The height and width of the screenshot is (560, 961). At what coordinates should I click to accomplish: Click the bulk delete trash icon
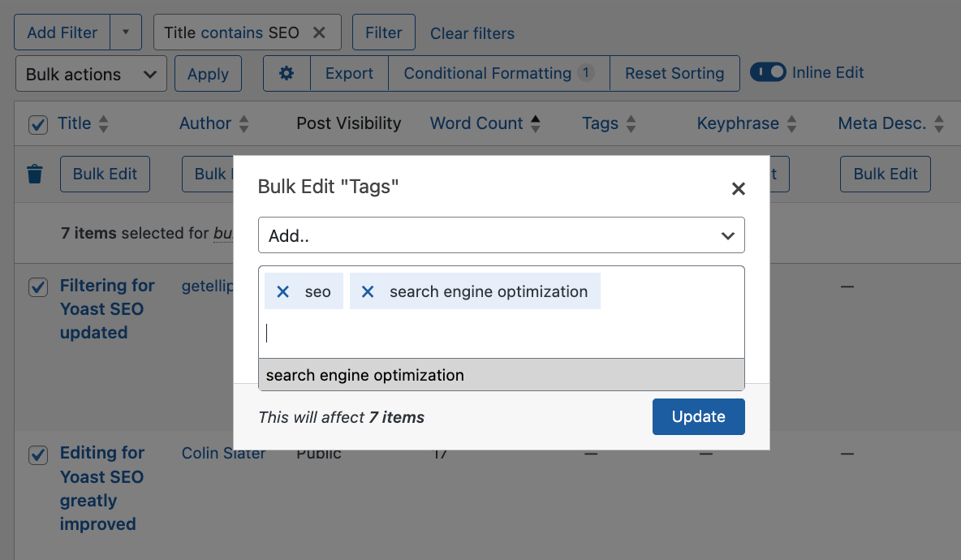[35, 174]
